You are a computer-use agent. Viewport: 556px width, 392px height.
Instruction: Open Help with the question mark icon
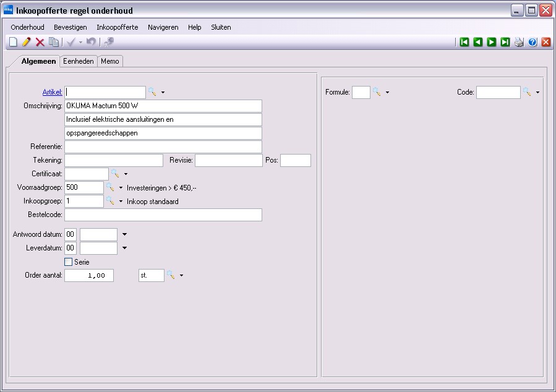point(532,42)
